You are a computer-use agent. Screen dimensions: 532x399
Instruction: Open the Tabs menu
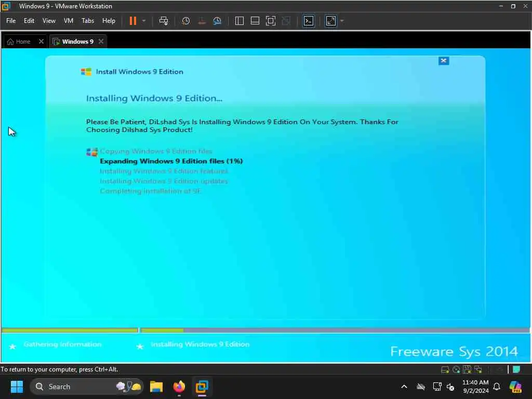[88, 21]
